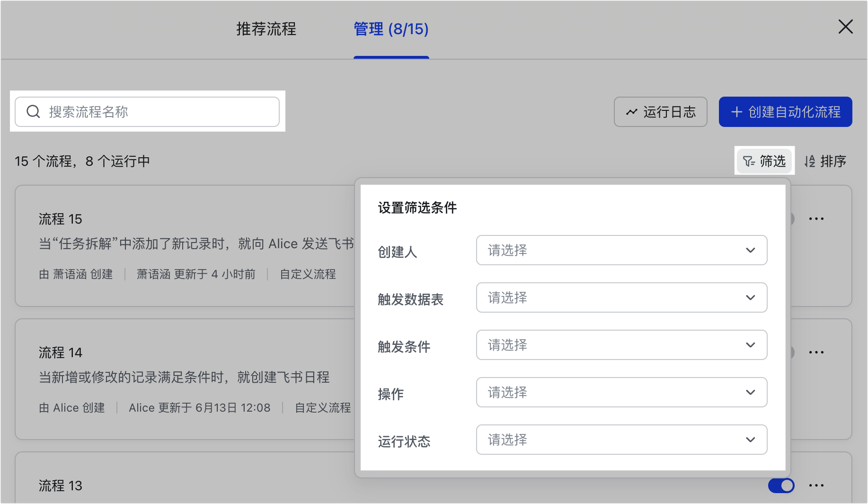Open the 触发数据表 dropdown

pos(621,297)
